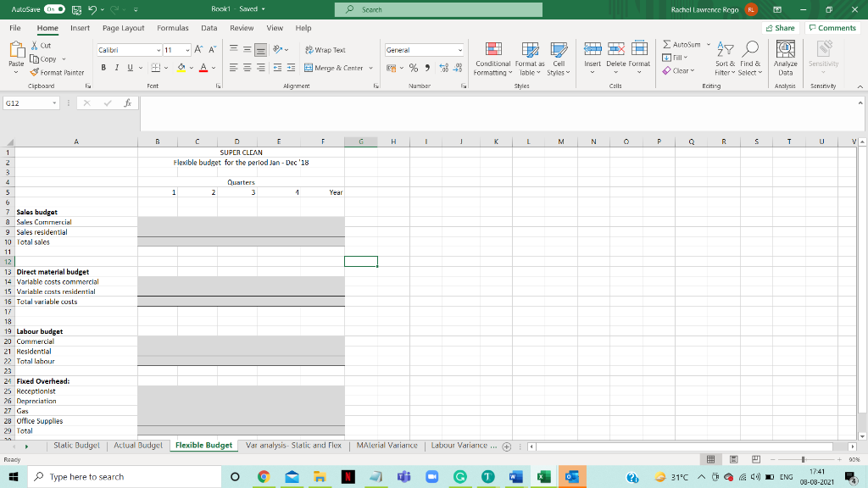Toggle bottom align button
The height and width of the screenshot is (488, 868).
click(x=261, y=50)
